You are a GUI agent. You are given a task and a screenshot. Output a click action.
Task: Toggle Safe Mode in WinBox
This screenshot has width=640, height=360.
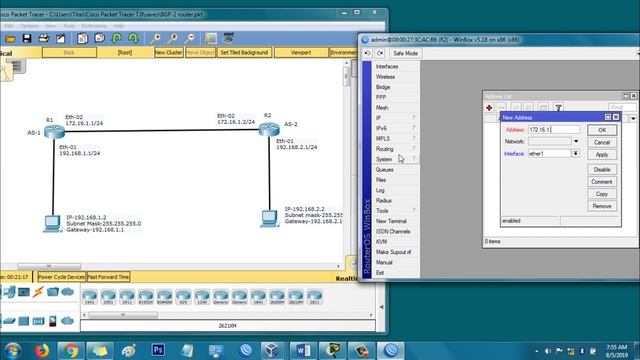click(405, 53)
